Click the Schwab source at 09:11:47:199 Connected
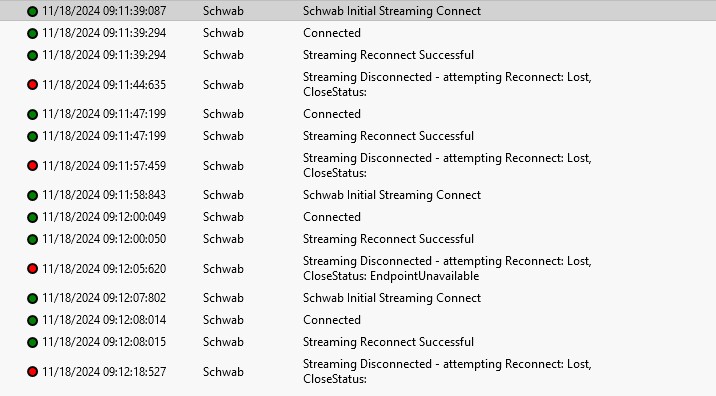Image resolution: width=716 pixels, height=396 pixels. 223,114
